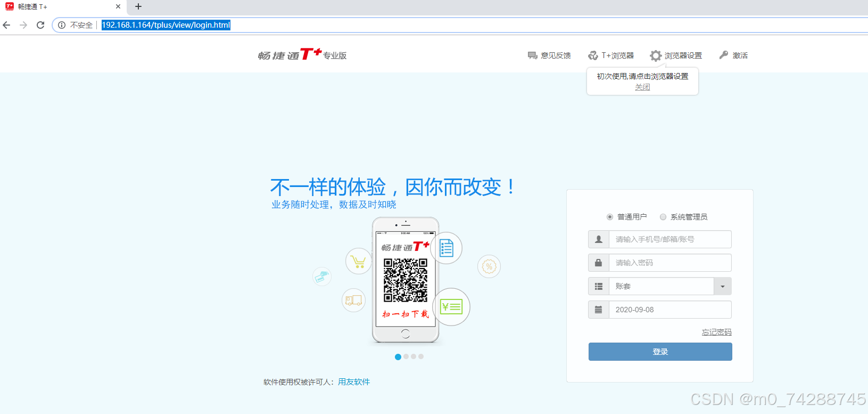Click the green yen invoice icon
Screen dimensions: 868x414
[451, 307]
